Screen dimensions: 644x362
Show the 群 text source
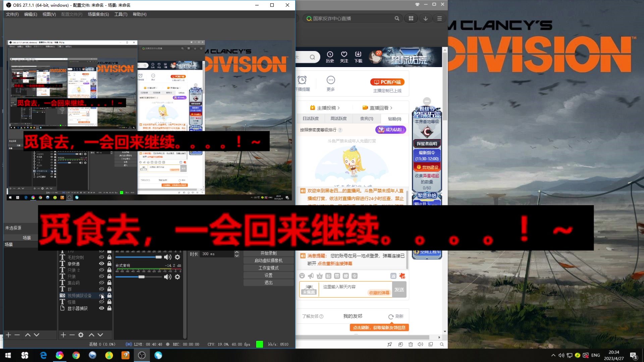pos(101,289)
